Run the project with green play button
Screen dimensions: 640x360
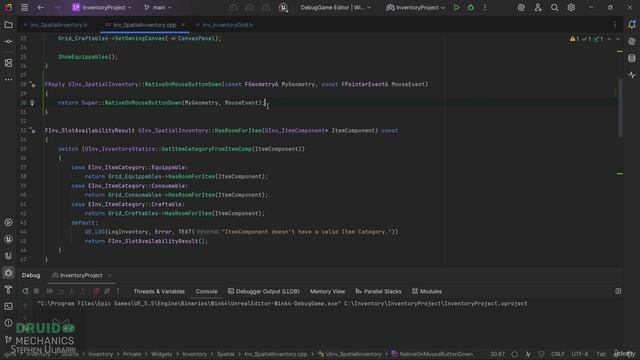(x=456, y=7)
